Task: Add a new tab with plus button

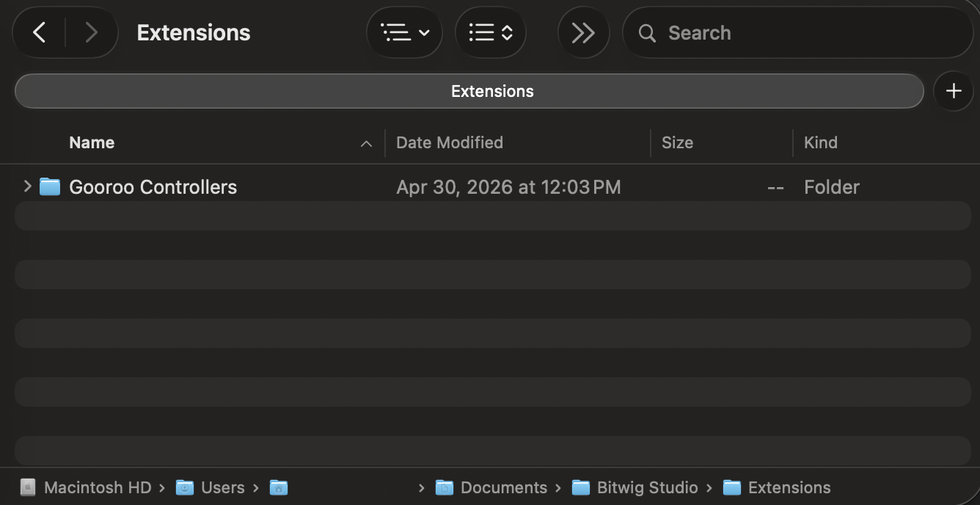Action: pyautogui.click(x=953, y=91)
